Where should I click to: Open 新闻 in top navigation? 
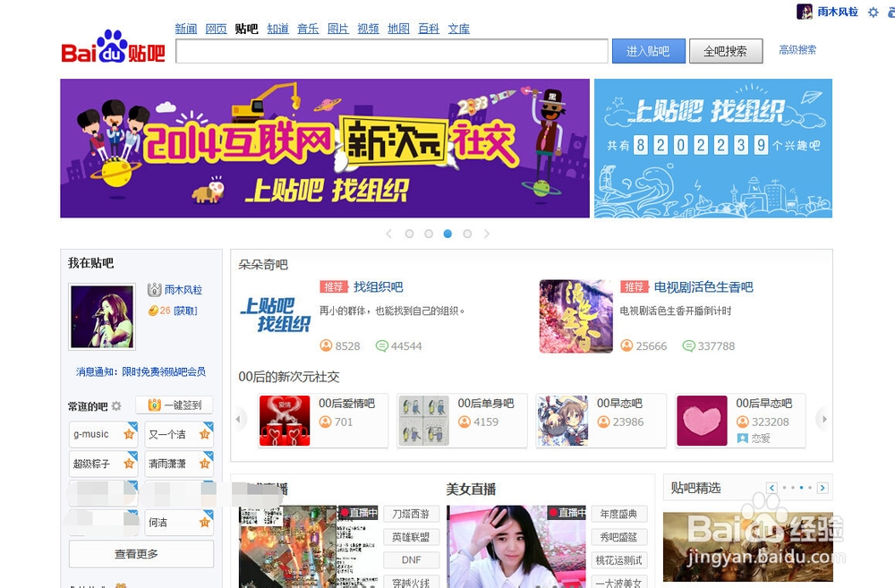(x=186, y=29)
